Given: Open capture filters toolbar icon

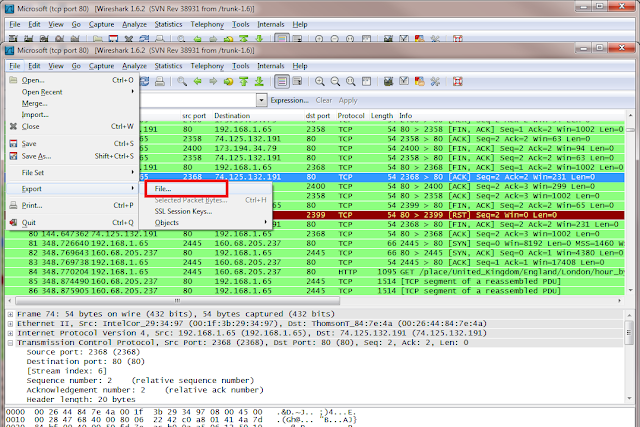Looking at the screenshot, I should point(388,81).
